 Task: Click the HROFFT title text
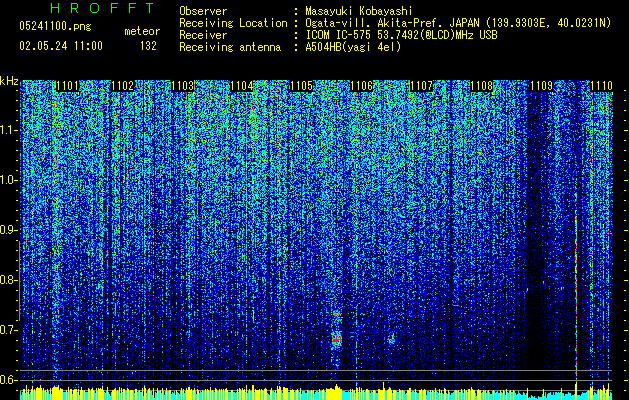pyautogui.click(x=103, y=8)
